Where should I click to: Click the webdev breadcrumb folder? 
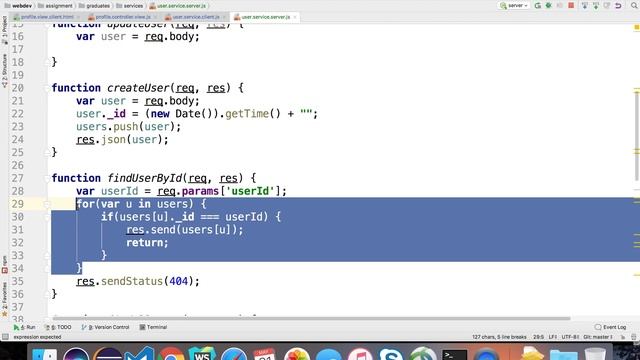pos(18,6)
